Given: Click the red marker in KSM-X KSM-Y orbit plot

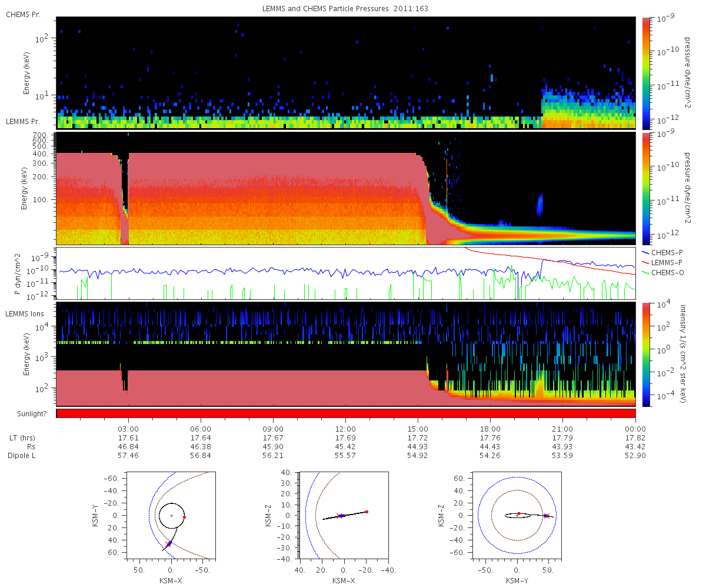Looking at the screenshot, I should pos(184,517).
